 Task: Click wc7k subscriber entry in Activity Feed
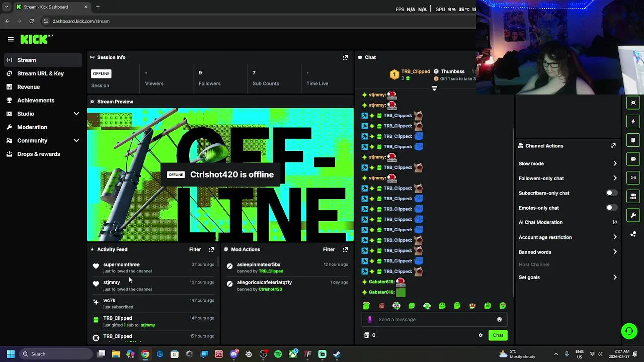(153, 304)
